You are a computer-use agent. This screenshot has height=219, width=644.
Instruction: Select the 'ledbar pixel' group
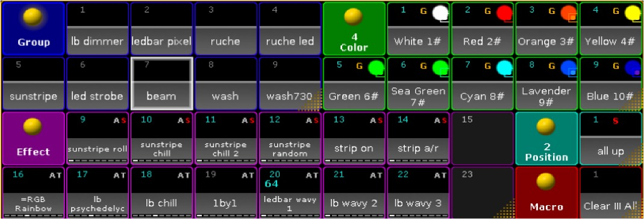pos(161,29)
